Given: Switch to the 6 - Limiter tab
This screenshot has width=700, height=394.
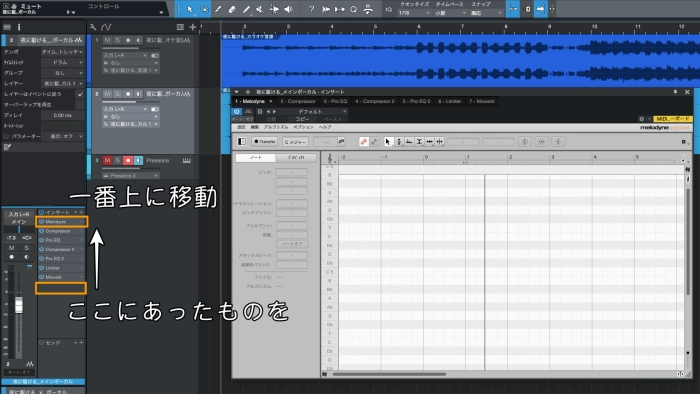Looking at the screenshot, I should [449, 101].
